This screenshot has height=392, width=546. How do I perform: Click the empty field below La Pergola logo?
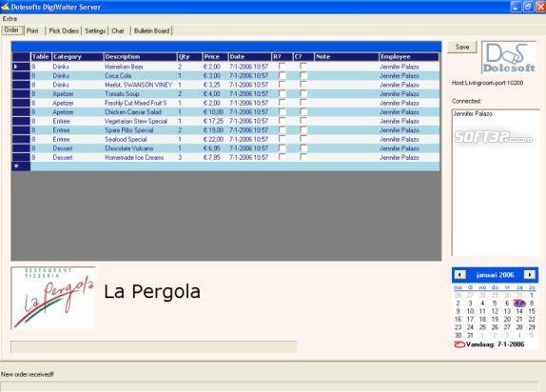(x=153, y=347)
